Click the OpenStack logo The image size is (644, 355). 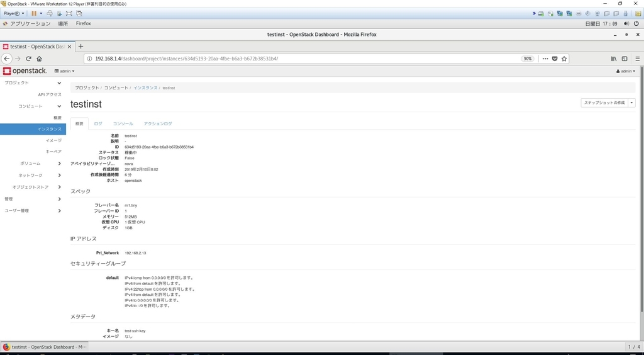25,71
